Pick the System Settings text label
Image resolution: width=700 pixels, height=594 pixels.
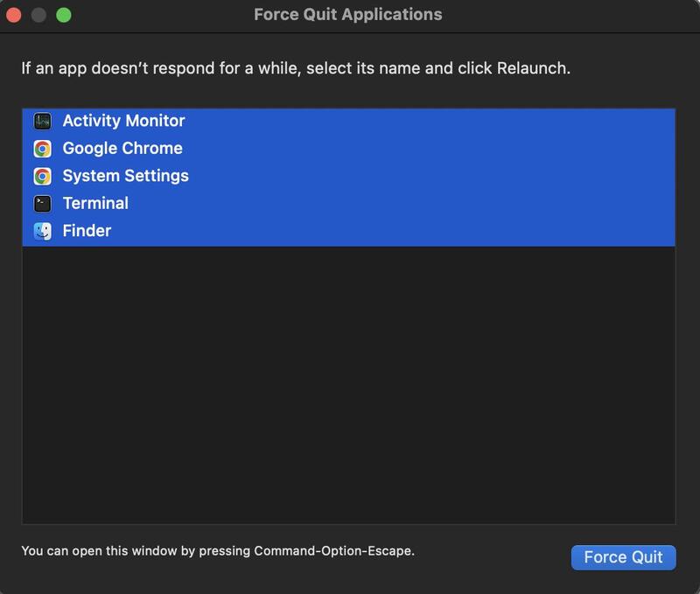tap(125, 176)
